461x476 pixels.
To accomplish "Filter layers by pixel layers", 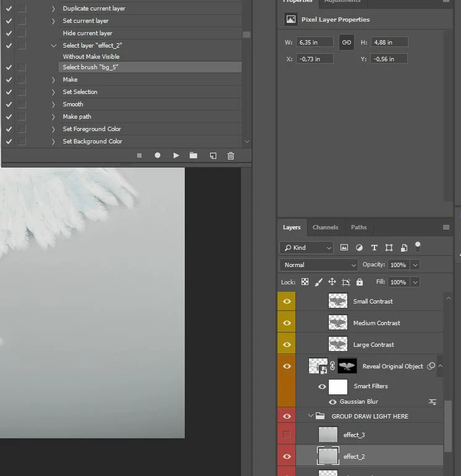I will (x=344, y=247).
